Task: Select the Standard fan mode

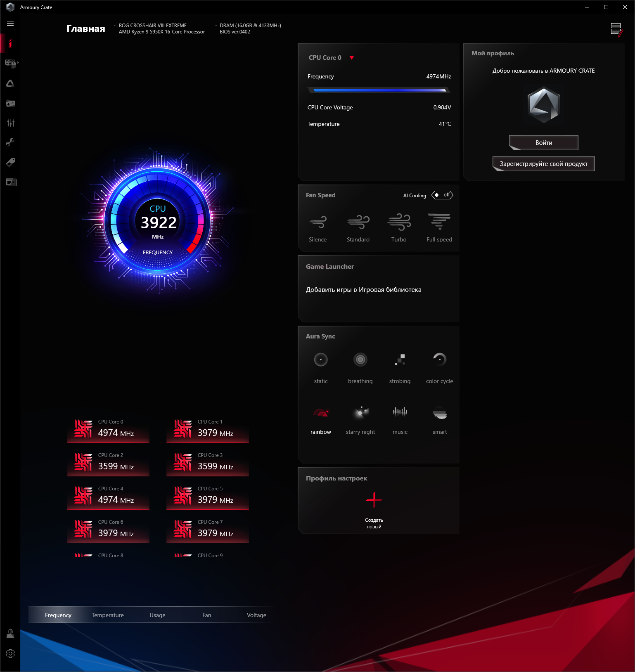Action: pos(358,228)
